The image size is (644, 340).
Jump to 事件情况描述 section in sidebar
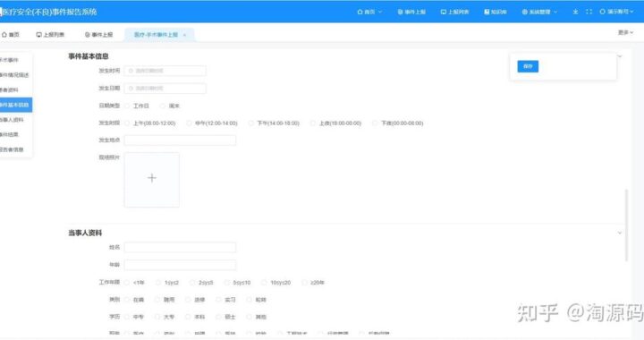(14, 75)
